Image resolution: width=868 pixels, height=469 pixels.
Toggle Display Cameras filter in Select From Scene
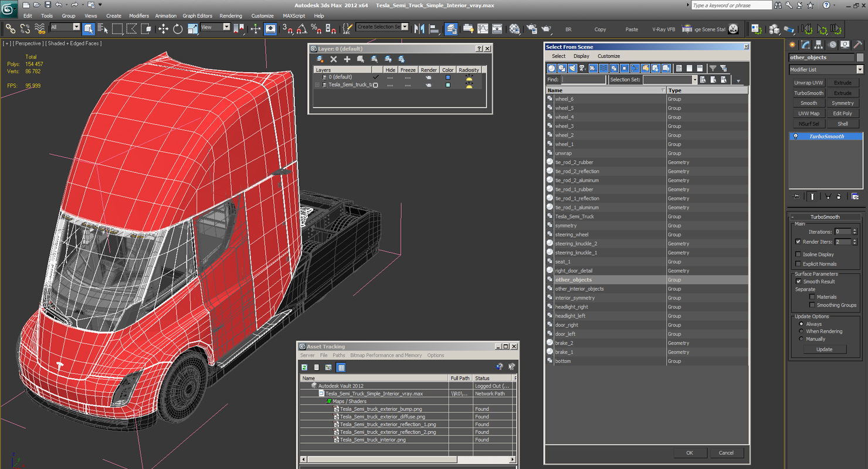(x=583, y=69)
